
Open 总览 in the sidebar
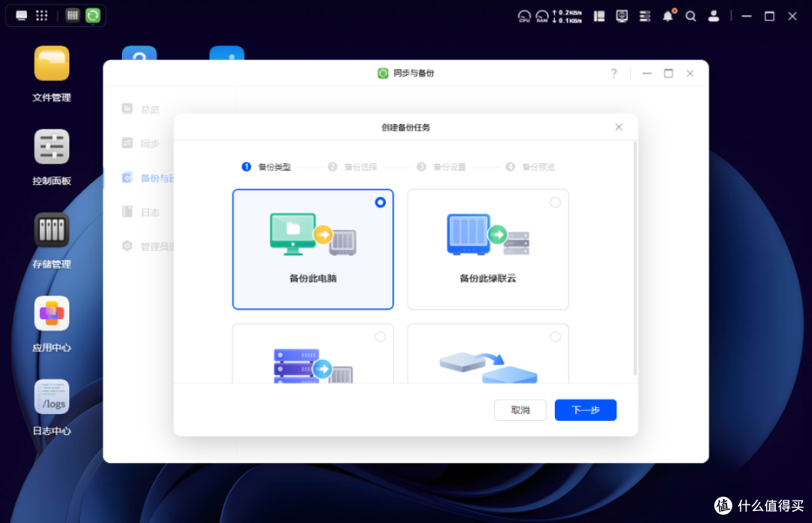point(141,109)
